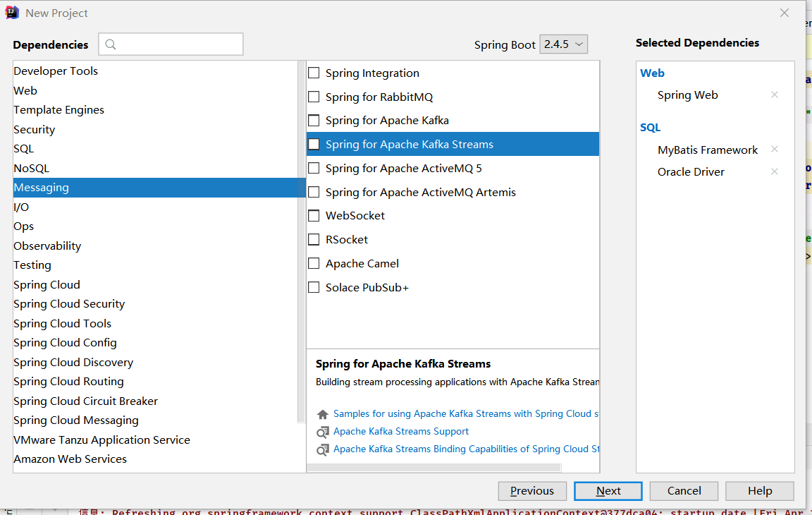Check the Apache Camel checkbox
Image resolution: width=812 pixels, height=515 pixels.
(314, 263)
